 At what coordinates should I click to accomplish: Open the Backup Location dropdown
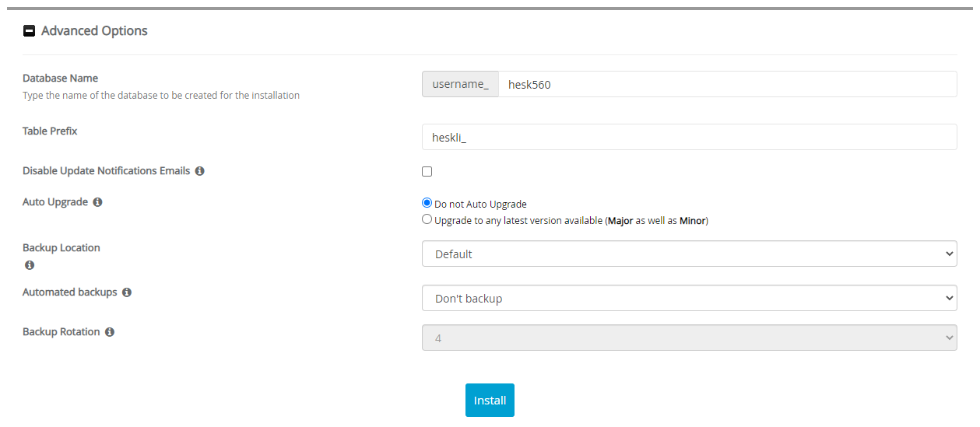point(689,254)
